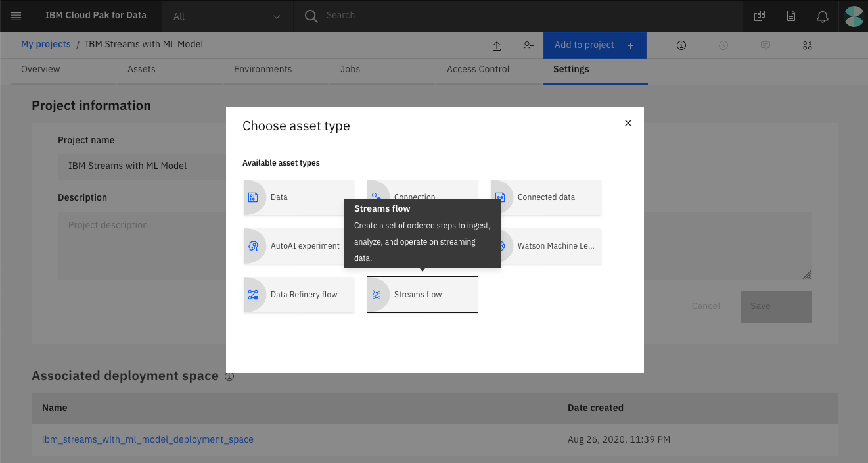Click the Cancel button

[706, 306]
